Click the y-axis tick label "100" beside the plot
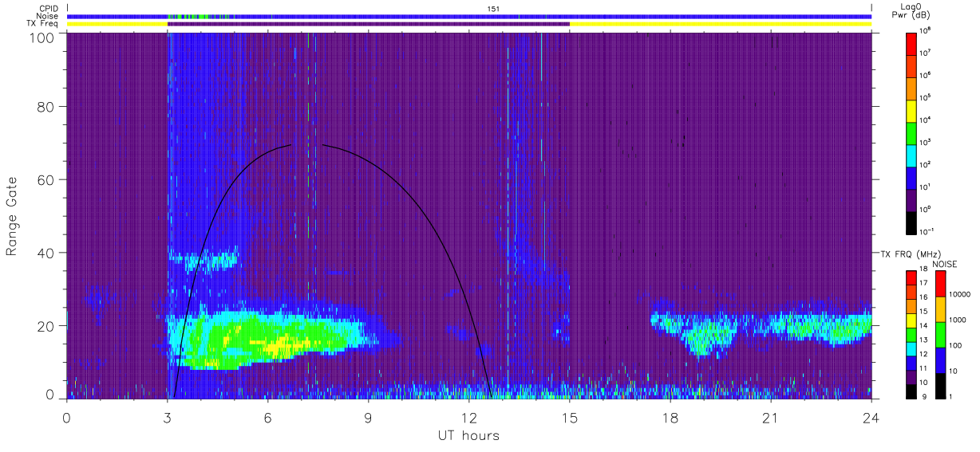This screenshot has height=452, width=980. [42, 37]
